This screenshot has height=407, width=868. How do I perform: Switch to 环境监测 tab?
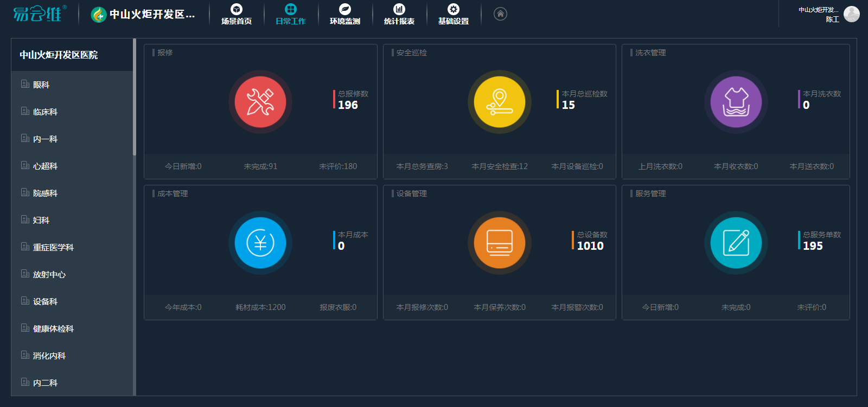[345, 15]
